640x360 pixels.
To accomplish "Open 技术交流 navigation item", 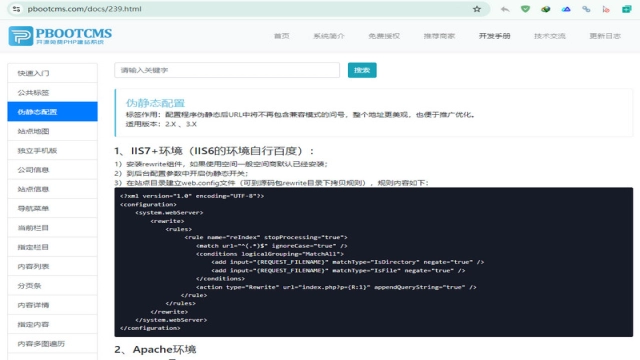I will 550,36.
